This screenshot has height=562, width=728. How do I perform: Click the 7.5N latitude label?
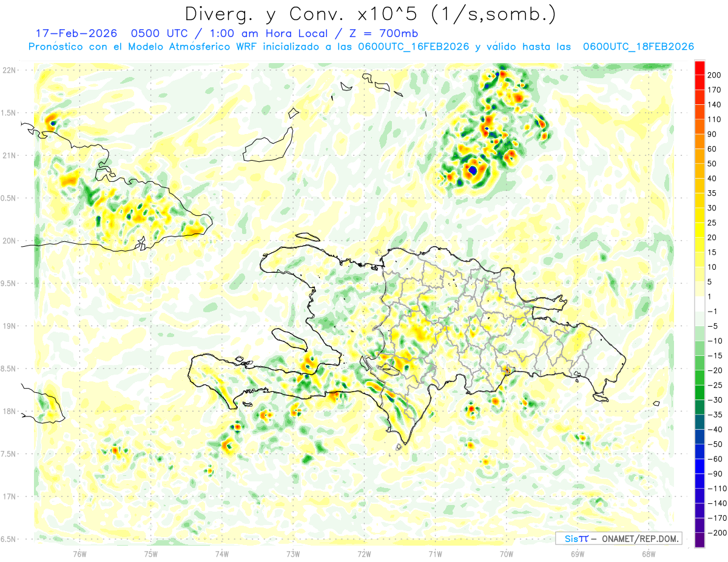[x=8, y=454]
